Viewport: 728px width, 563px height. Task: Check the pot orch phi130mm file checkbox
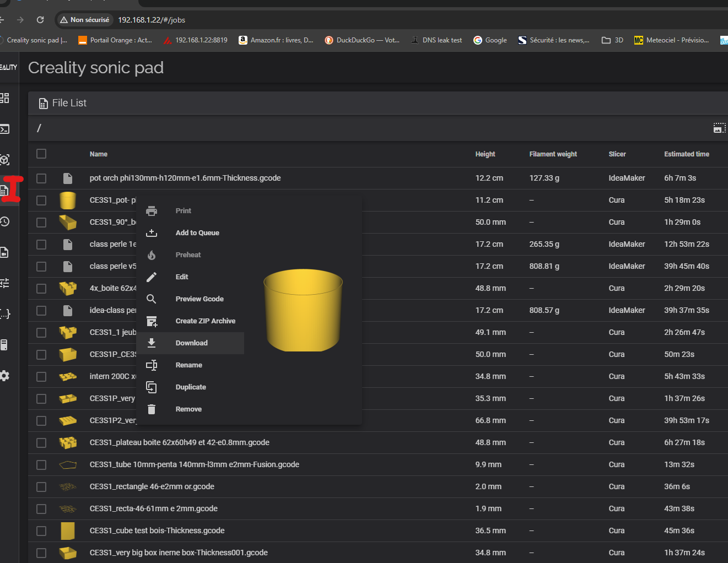(41, 178)
